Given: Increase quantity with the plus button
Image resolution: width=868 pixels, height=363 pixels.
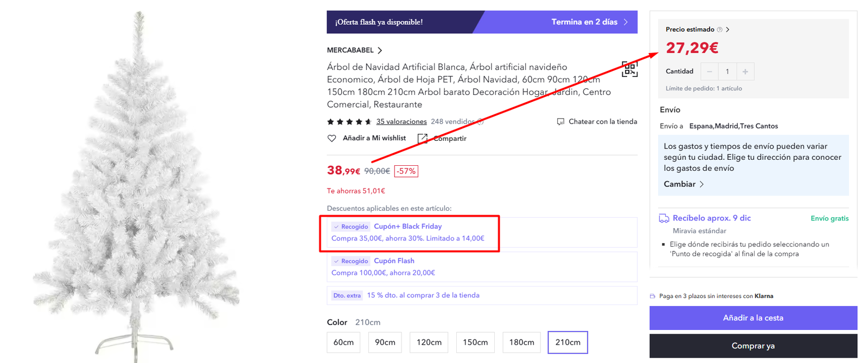Looking at the screenshot, I should click(x=745, y=72).
